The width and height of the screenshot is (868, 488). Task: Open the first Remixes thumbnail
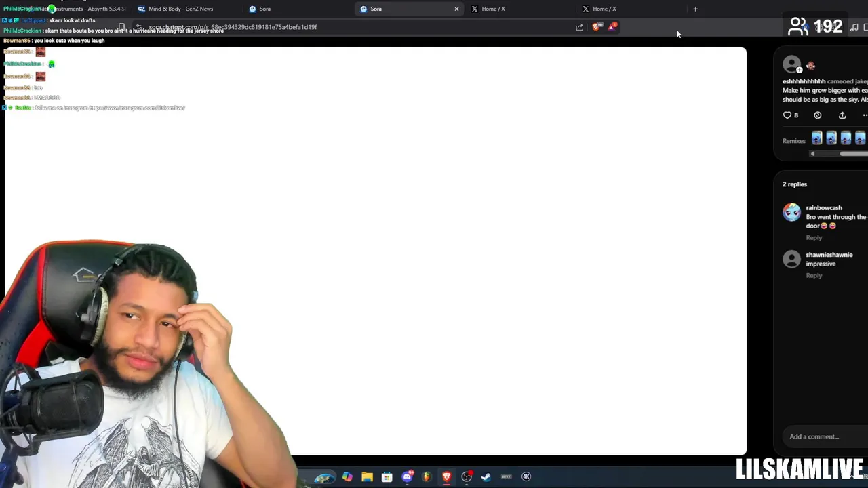[x=816, y=138]
